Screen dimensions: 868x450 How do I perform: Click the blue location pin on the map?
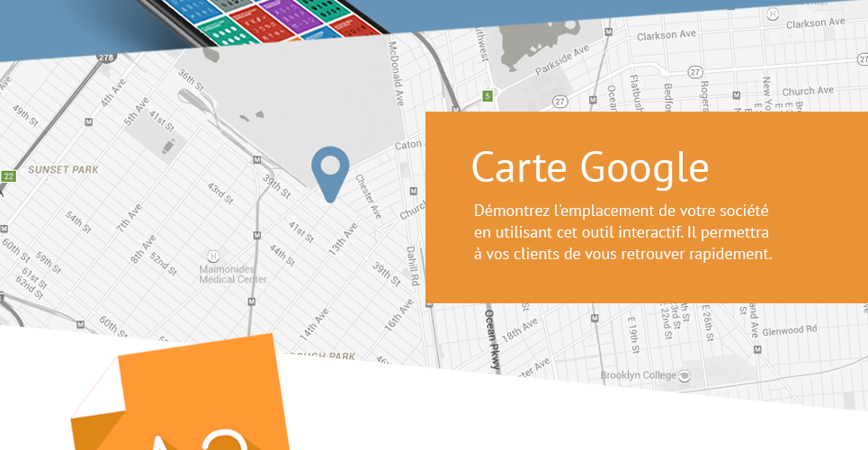[330, 174]
